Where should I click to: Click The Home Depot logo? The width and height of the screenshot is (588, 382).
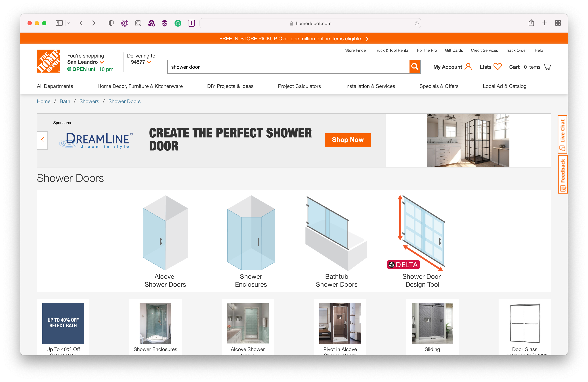click(x=48, y=61)
